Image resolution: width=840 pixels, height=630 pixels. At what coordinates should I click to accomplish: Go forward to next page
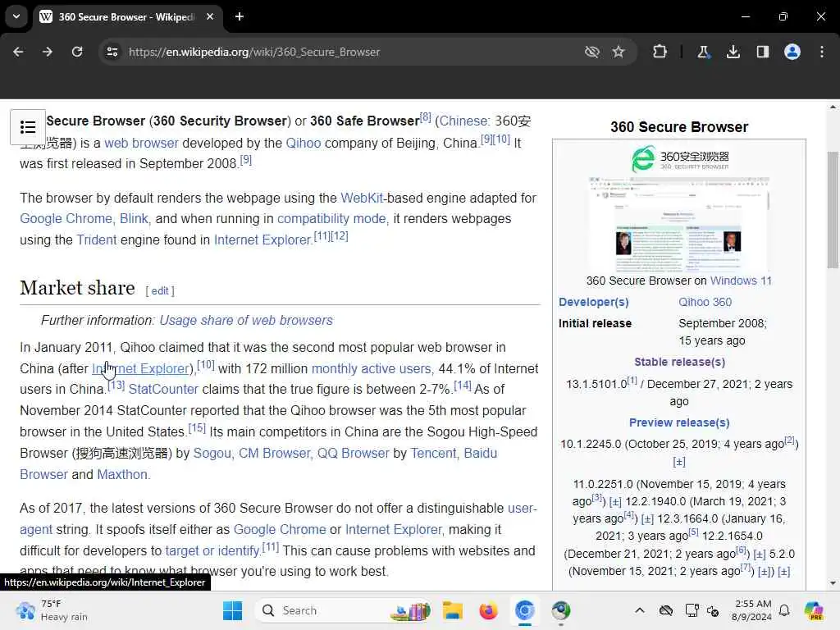47,52
